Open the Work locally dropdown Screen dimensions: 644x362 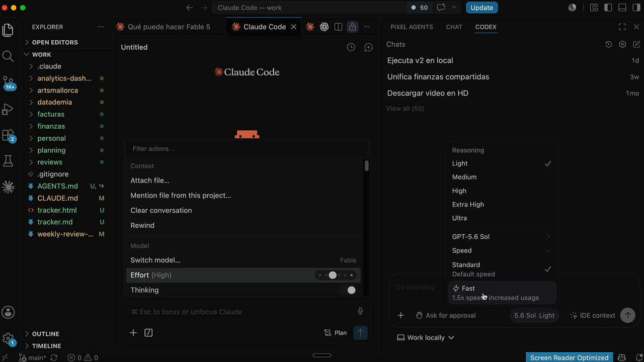pos(426,337)
